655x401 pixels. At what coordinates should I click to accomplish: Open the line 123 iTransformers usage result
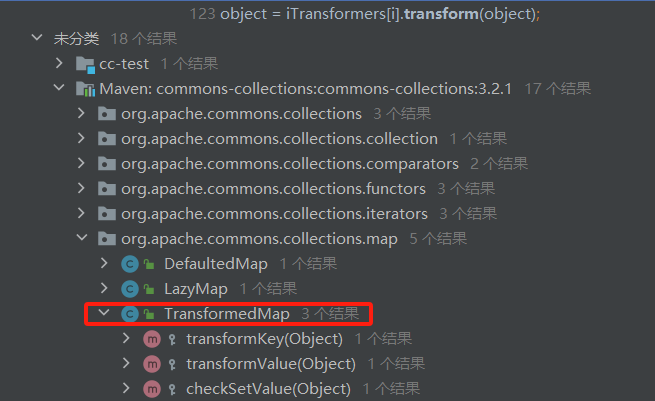(x=365, y=14)
